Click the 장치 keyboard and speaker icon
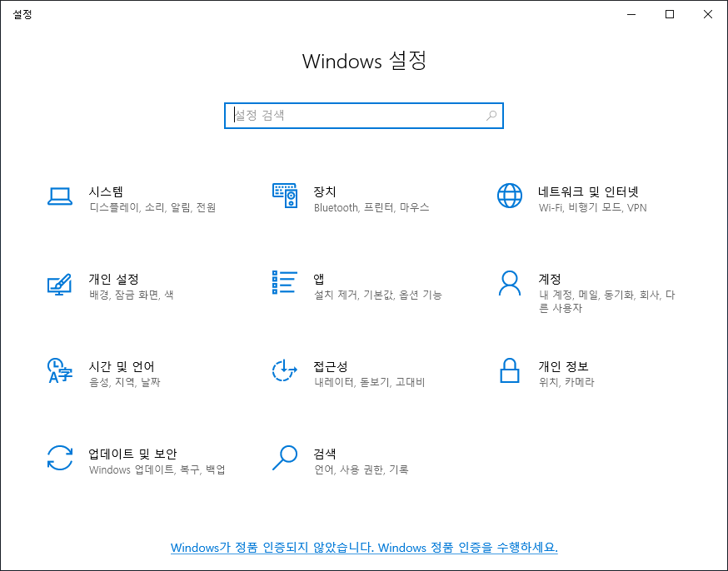 tap(285, 196)
